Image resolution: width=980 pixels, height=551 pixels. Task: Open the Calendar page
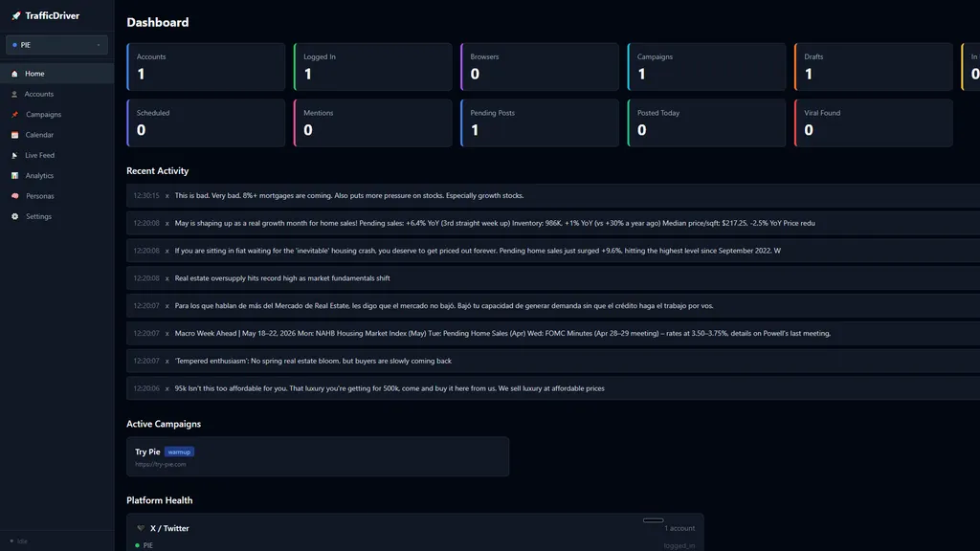pyautogui.click(x=56, y=135)
